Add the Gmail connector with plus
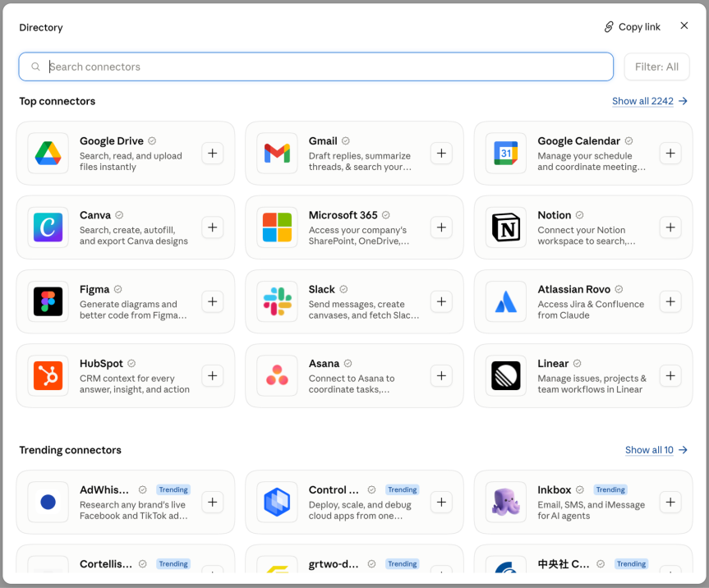Screen dimensions: 709x588 point(441,154)
